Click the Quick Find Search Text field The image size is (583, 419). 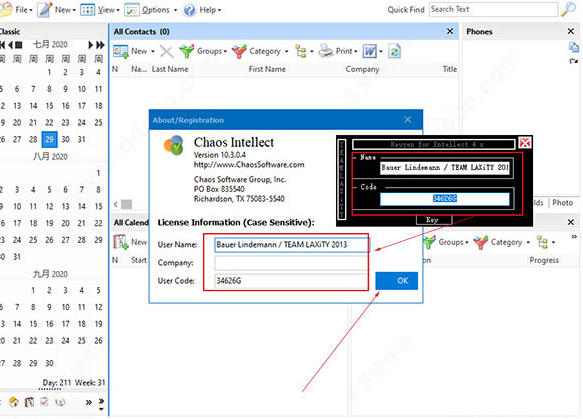[x=493, y=9]
